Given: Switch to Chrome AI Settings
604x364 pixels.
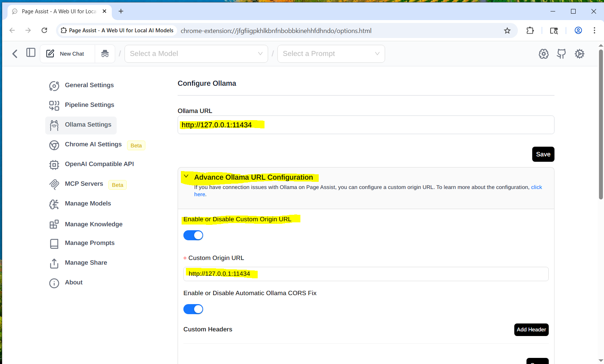Looking at the screenshot, I should point(93,144).
